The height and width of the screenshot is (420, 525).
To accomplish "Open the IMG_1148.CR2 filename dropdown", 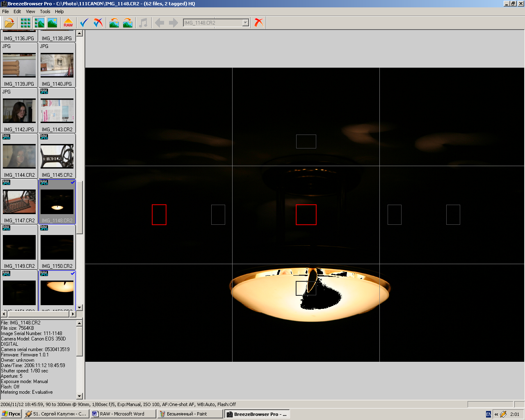I will tap(245, 23).
